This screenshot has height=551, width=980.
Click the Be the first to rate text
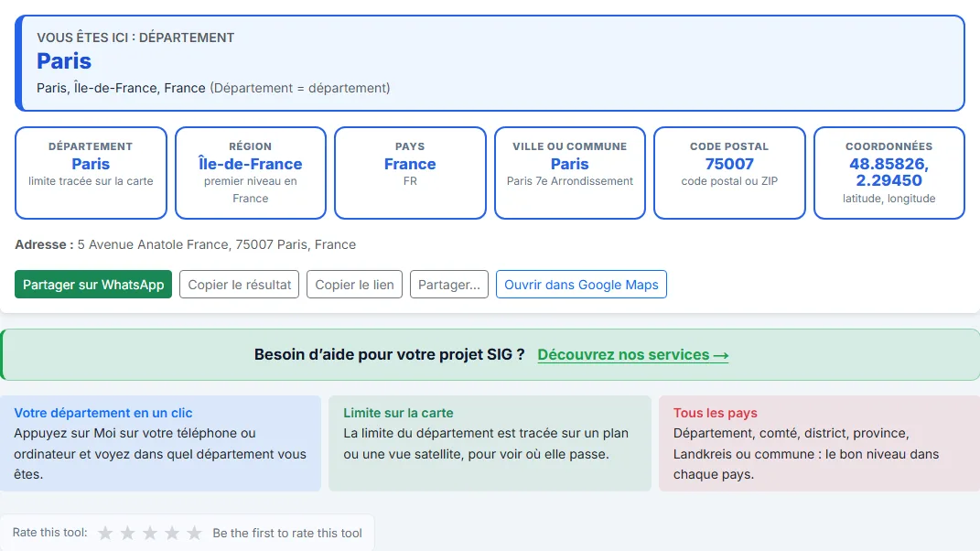(287, 533)
